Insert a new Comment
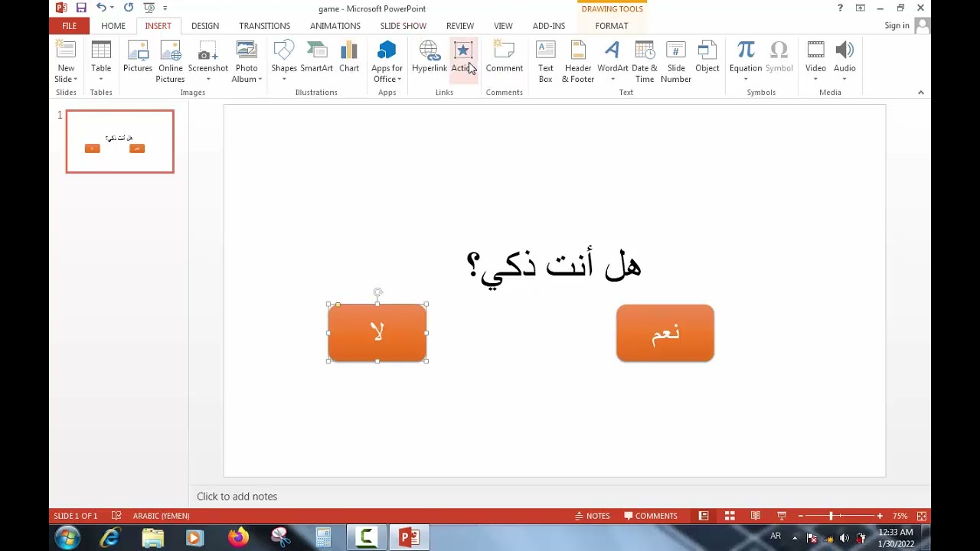980x551 pixels. (504, 58)
